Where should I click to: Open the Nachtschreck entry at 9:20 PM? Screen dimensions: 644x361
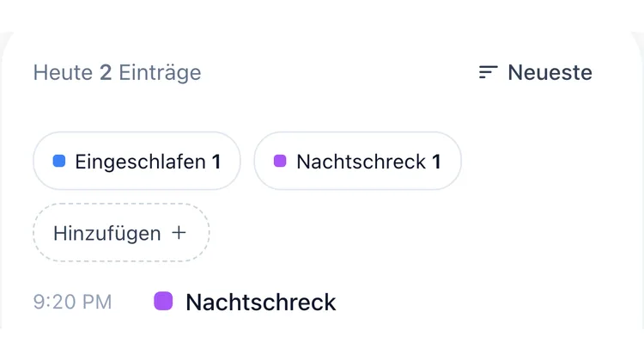click(x=185, y=302)
